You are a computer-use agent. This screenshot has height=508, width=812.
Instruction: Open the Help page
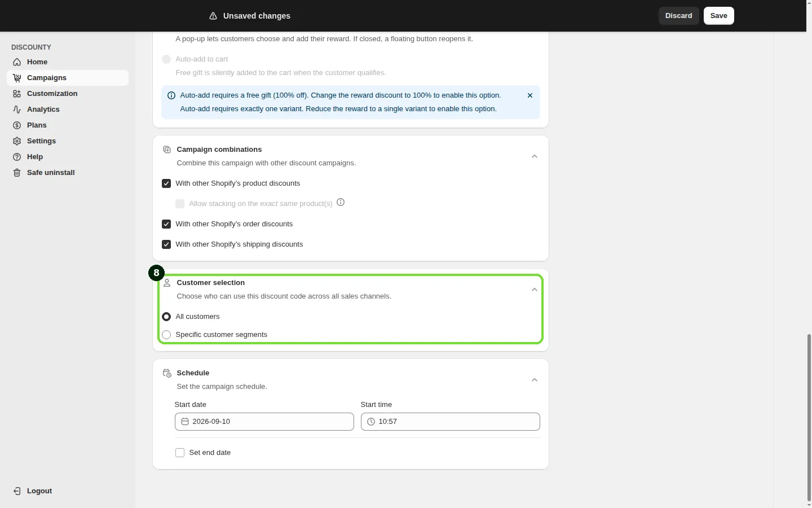(68, 157)
